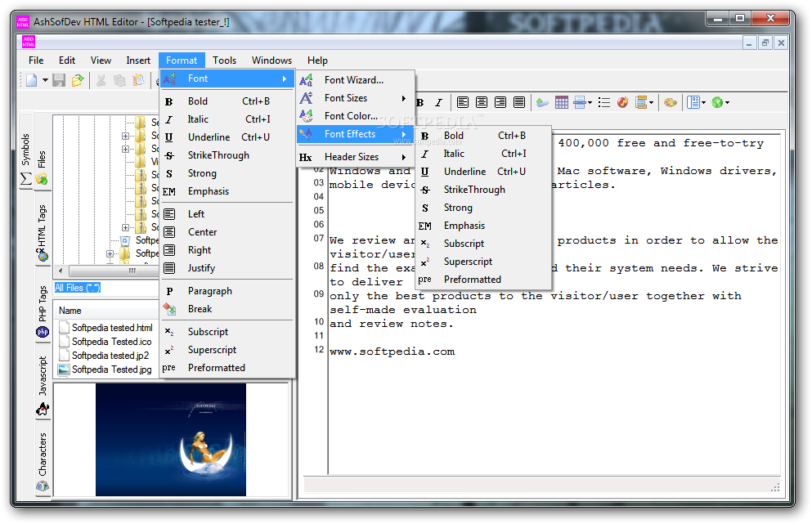This screenshot has height=524, width=812.
Task: Click the image preview thumbnail
Action: pyautogui.click(x=171, y=440)
